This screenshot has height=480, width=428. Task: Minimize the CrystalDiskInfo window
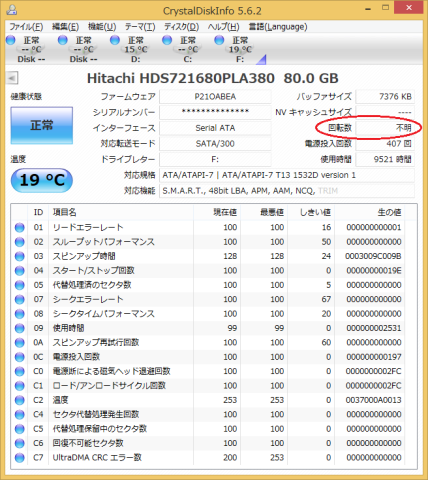tap(368, 9)
